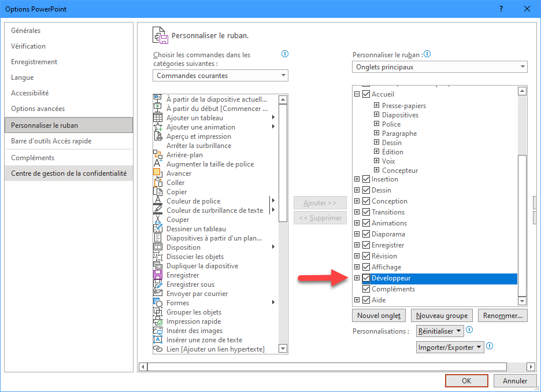Click the Copier command icon
Screen dimensions: 541x392
pos(158,192)
